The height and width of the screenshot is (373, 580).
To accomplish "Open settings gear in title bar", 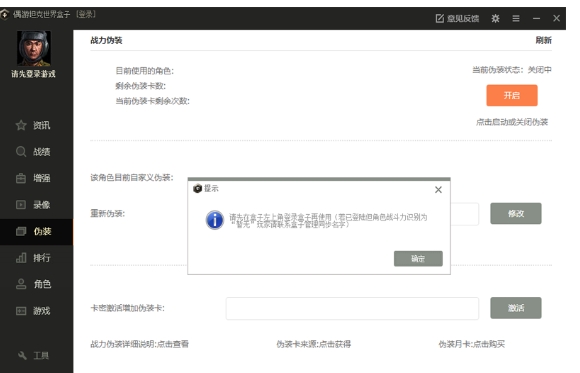I will 495,18.
